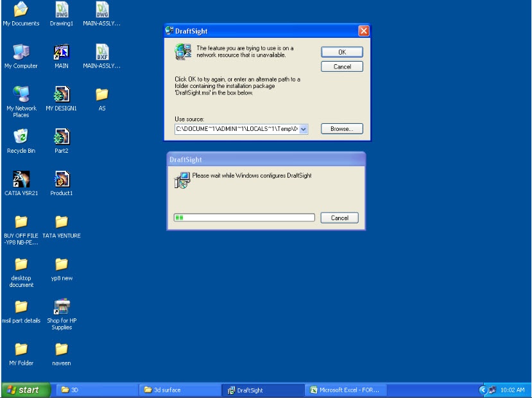
Task: Close the DraftSight error dialog
Action: (364, 31)
